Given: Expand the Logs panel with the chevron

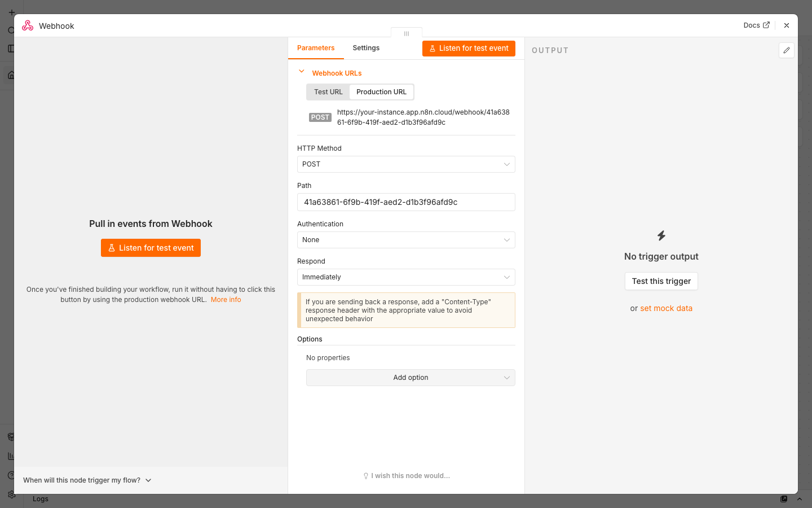Looking at the screenshot, I should point(799,499).
